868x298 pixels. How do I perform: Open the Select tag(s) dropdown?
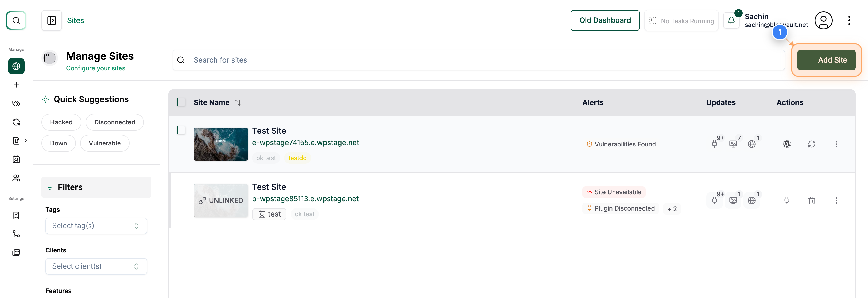tap(96, 226)
